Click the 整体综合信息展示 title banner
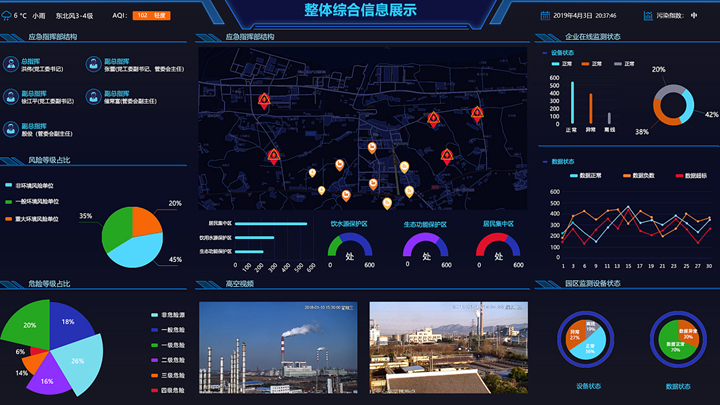 360,10
